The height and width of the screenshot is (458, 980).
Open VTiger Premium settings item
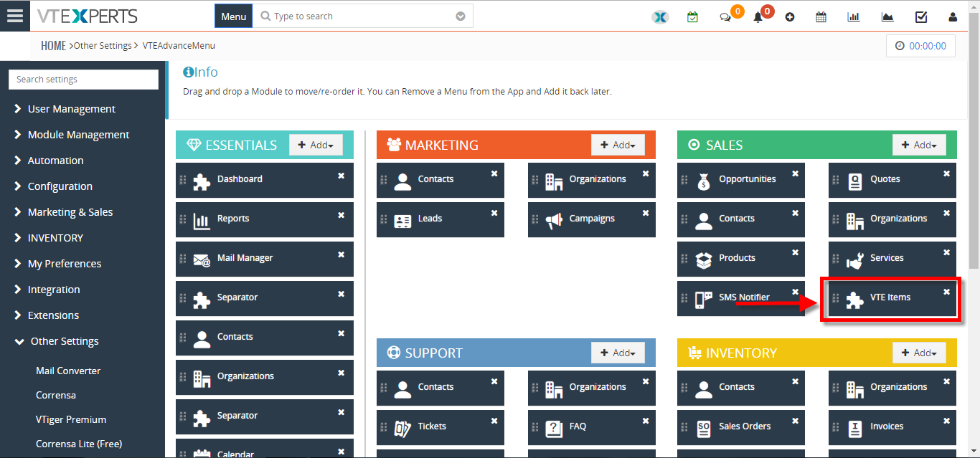(x=71, y=419)
